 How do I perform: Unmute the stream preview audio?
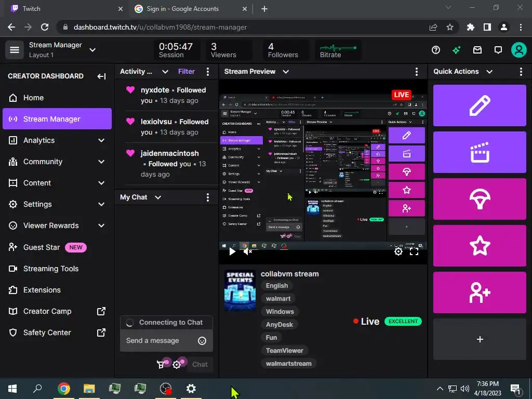pos(248,251)
